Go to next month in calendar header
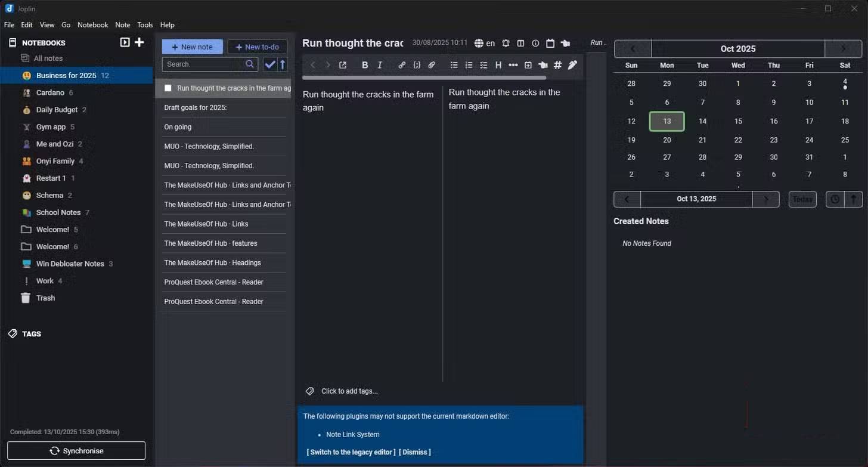Screen dimensions: 868x467 tap(843, 49)
